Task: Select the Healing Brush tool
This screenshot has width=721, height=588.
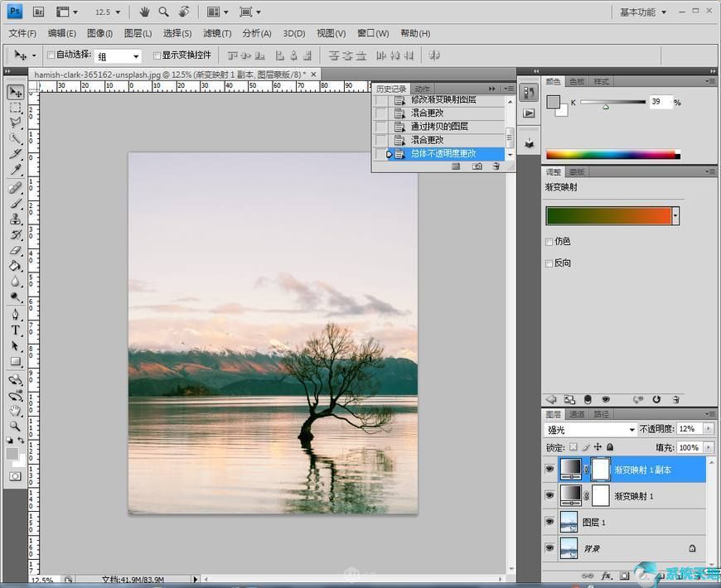Action: click(x=15, y=188)
